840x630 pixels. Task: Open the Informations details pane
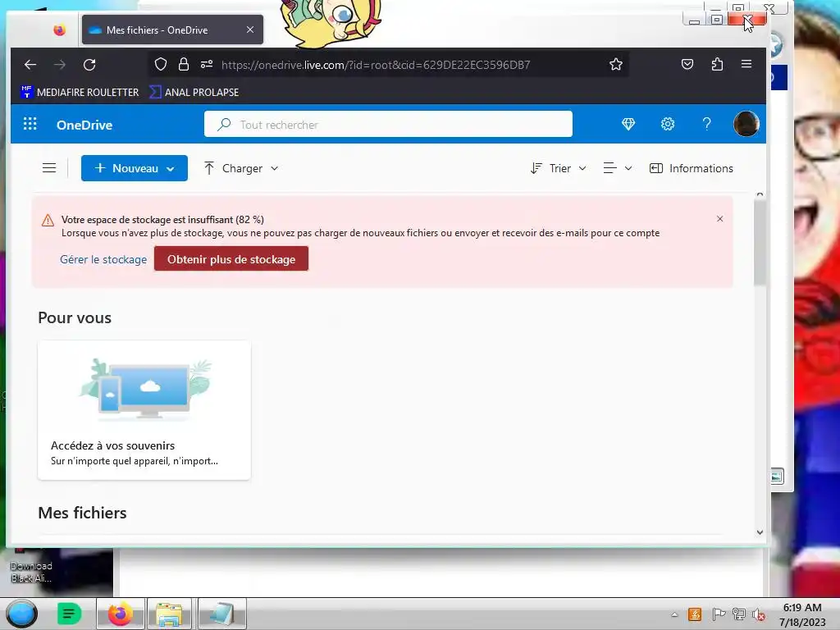pos(691,168)
